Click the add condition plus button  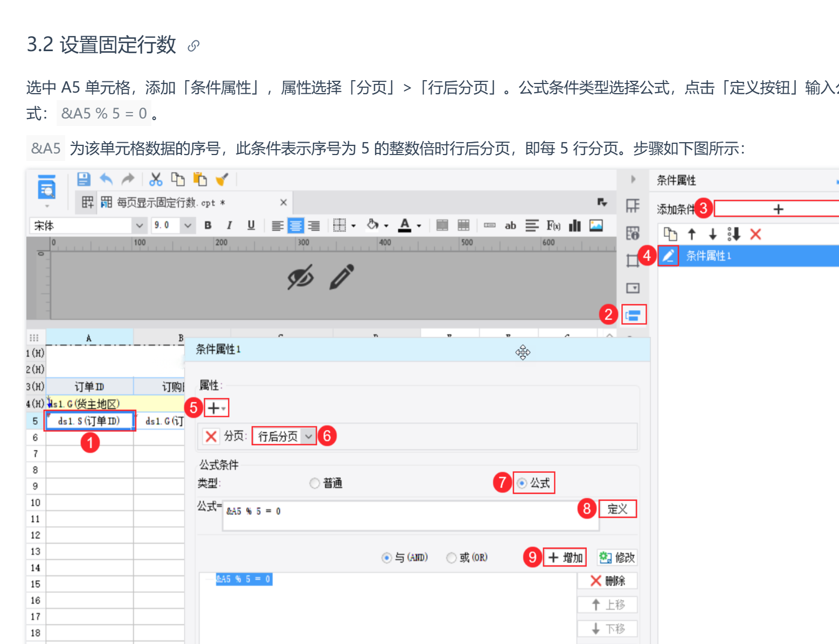coord(778,209)
